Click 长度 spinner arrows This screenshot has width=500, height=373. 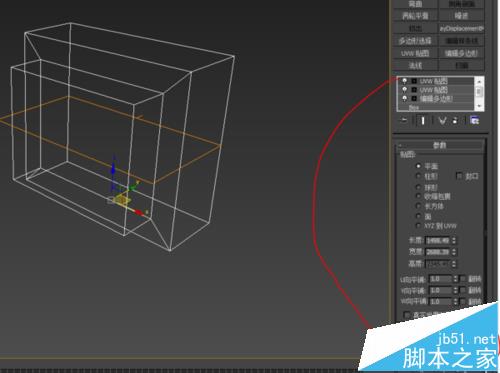pos(454,240)
